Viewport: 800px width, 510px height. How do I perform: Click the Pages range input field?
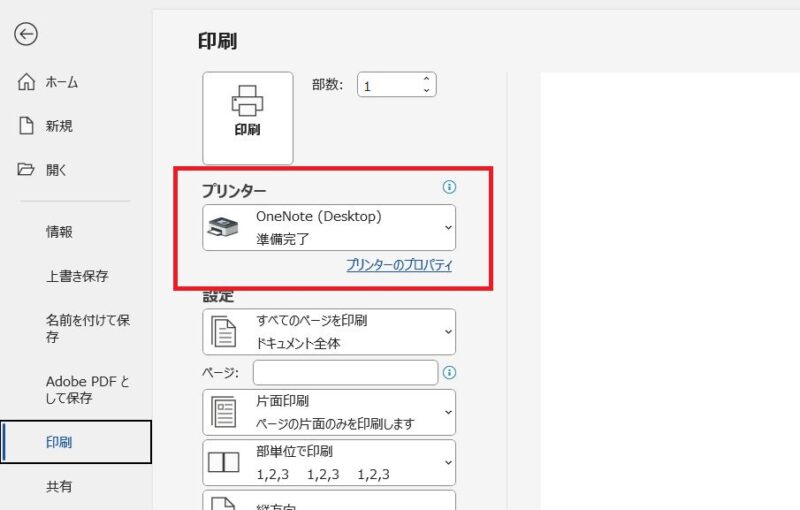[x=345, y=373]
